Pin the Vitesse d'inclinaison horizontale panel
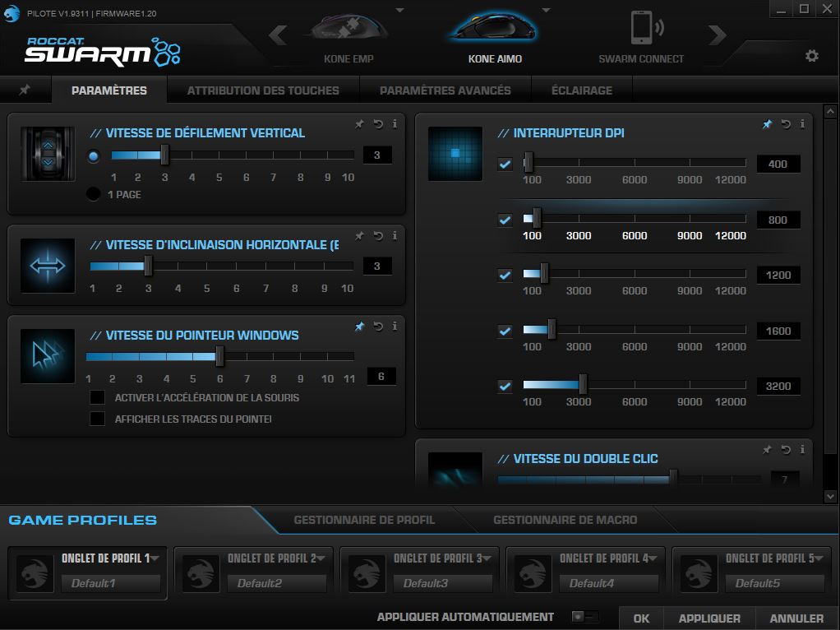This screenshot has width=840, height=630. tap(359, 236)
